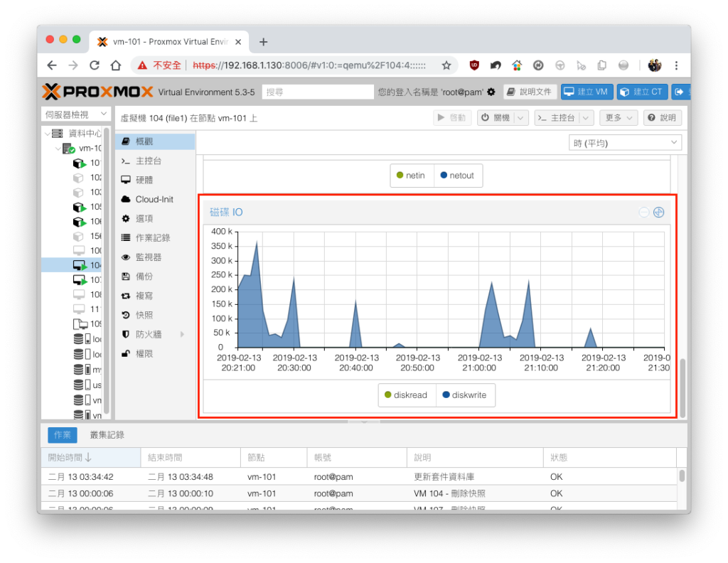This screenshot has width=728, height=563.
Task: Open the dropdown arrow beside the 關機 button
Action: [x=521, y=118]
